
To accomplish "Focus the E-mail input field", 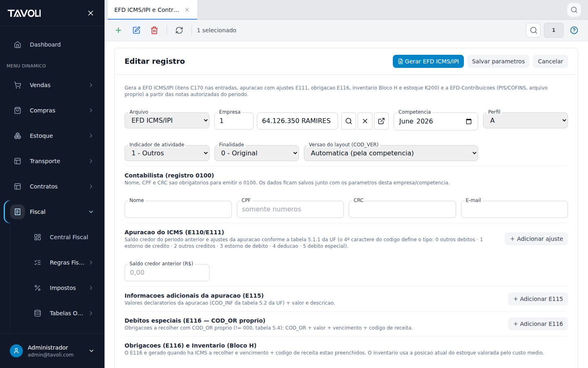I will (x=514, y=209).
